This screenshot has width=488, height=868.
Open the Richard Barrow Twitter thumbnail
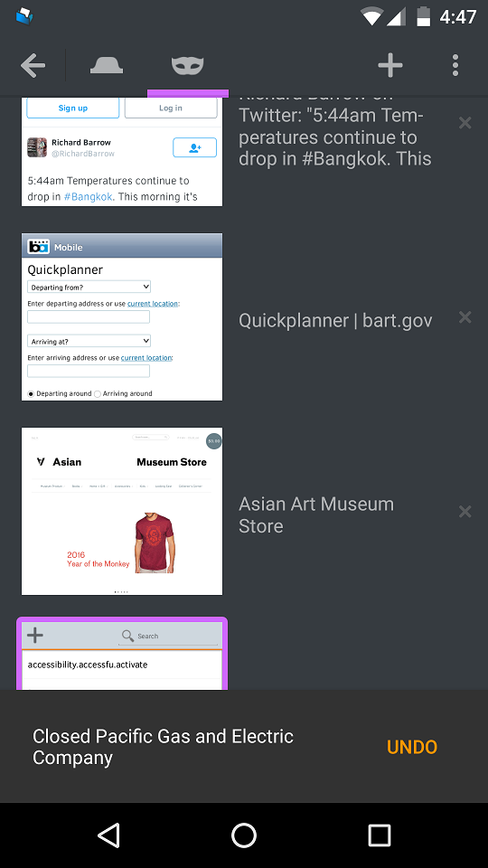pos(122,152)
